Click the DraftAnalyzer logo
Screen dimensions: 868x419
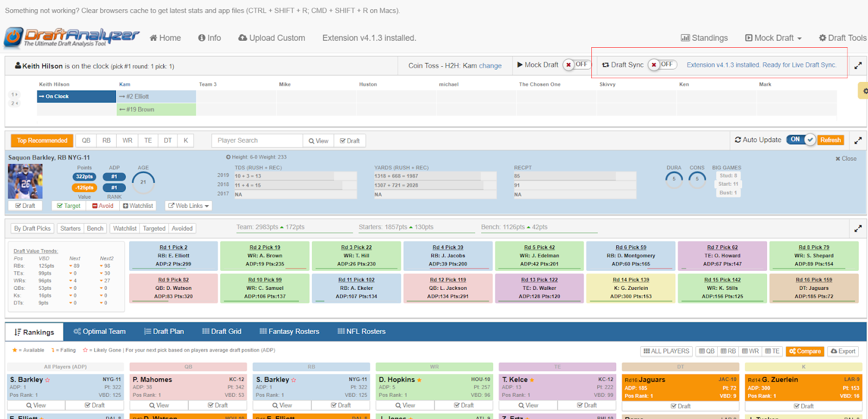(72, 37)
